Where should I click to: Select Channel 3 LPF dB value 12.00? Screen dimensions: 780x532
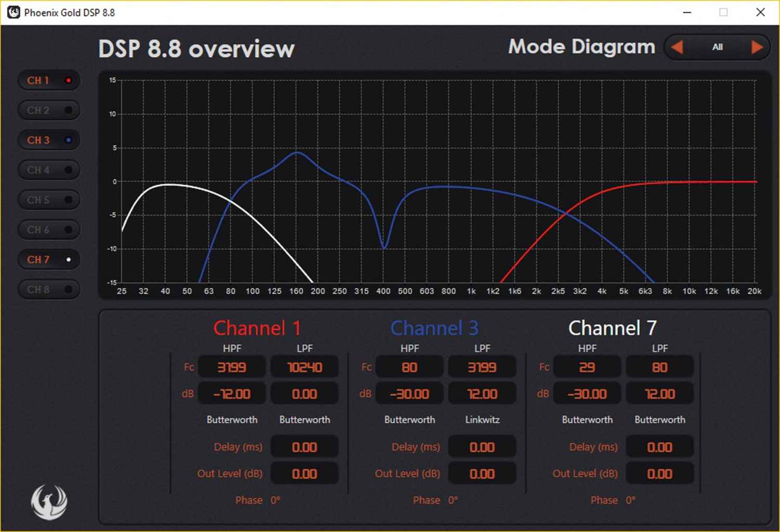pyautogui.click(x=483, y=394)
